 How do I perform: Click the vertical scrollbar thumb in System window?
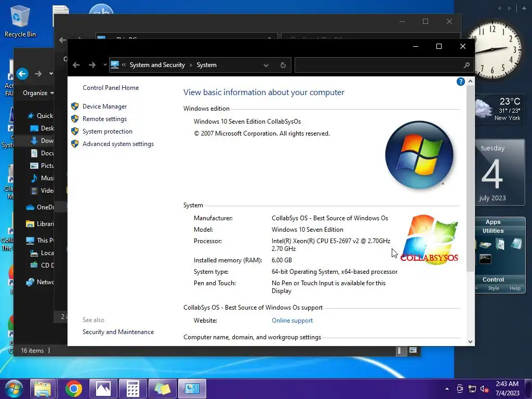click(470, 179)
